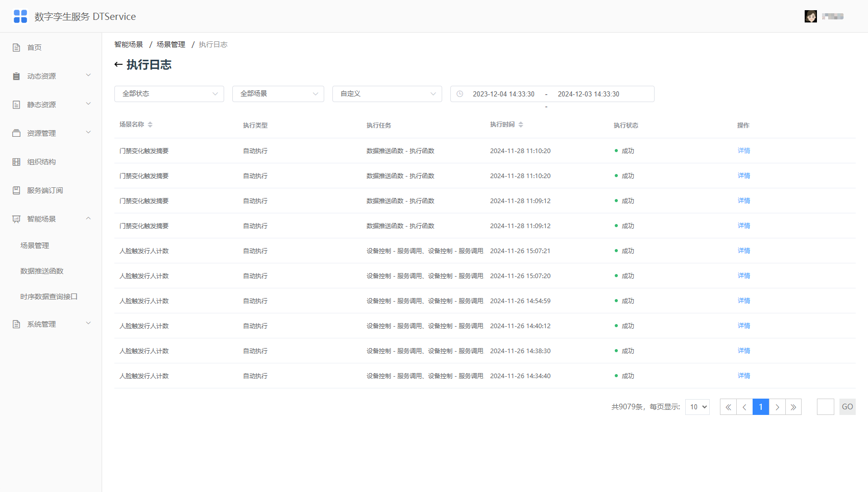
Task: Open 详情 for the 2024-11-26 14:54:59 row
Action: 744,301
